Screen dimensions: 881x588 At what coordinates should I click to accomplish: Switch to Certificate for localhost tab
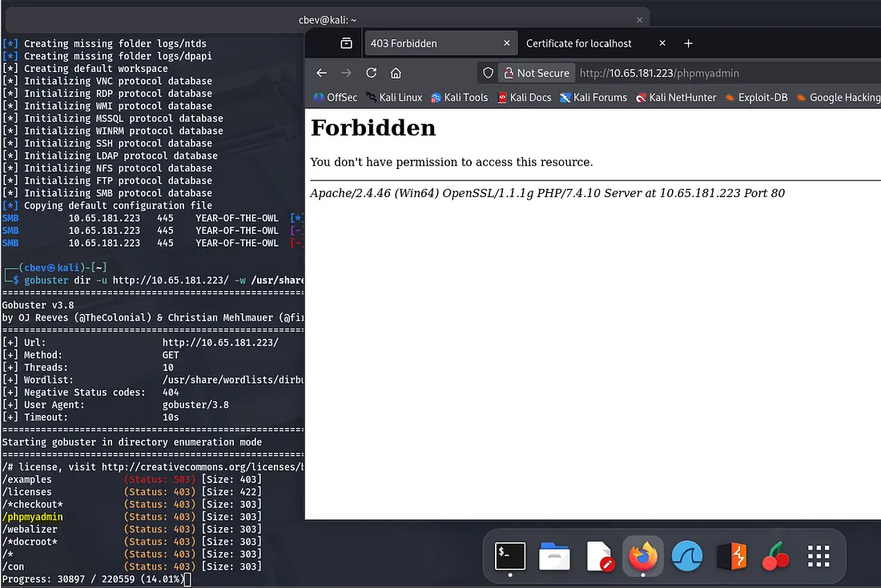[x=578, y=43]
